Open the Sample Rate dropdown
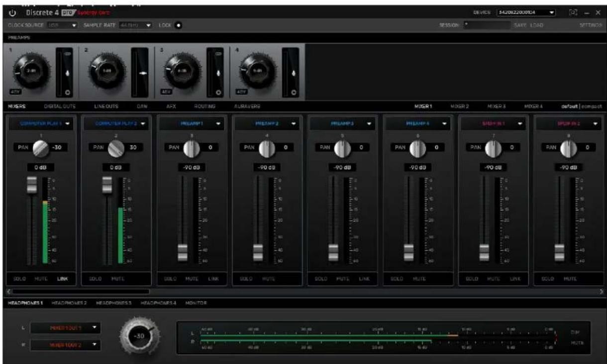 pos(135,25)
